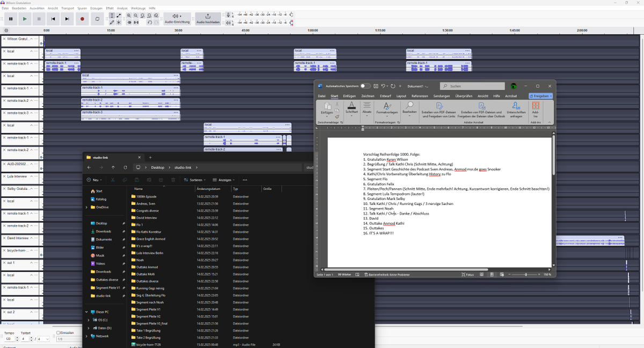Click the Word vertical scrollbar

click(553, 156)
